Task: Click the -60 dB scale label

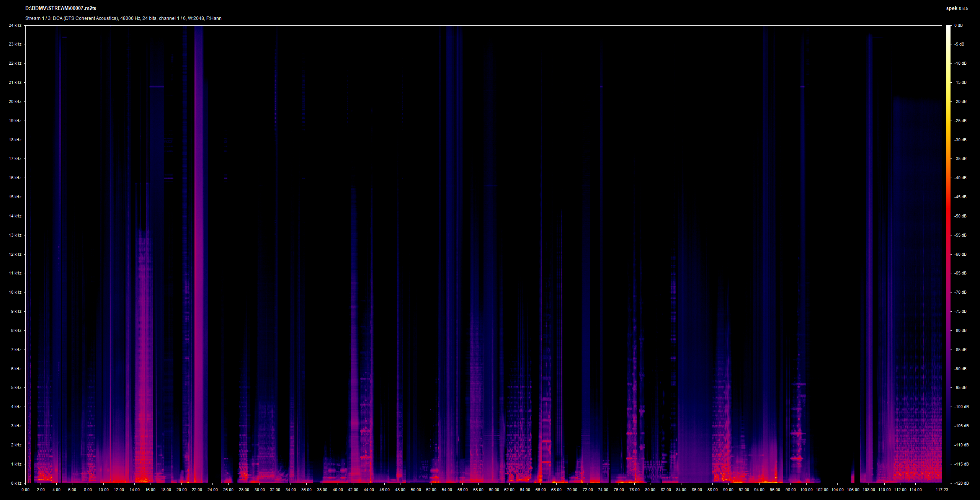Action: (x=960, y=255)
